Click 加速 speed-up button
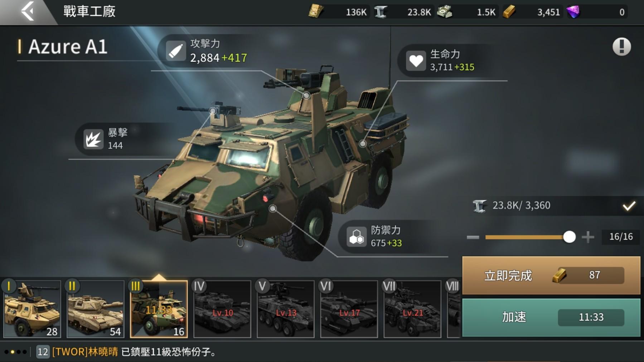 [551, 318]
